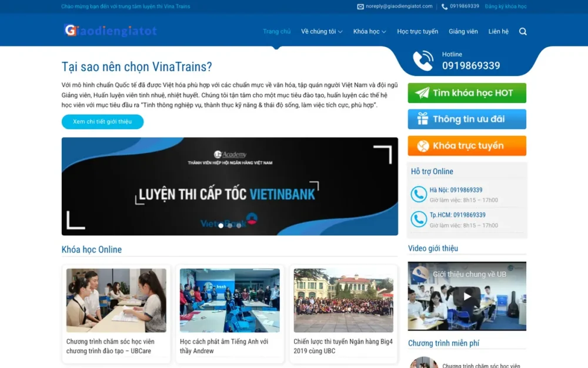Expand the Về chúng tôi dropdown

(x=322, y=32)
